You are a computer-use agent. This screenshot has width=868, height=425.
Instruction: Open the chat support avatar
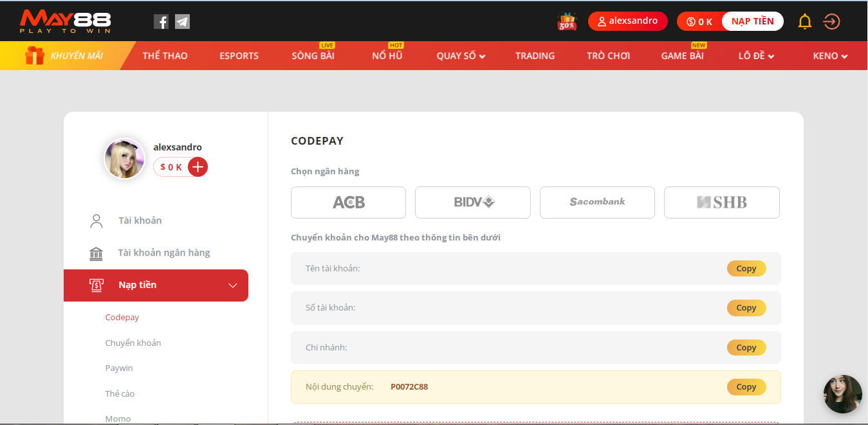coord(843,394)
